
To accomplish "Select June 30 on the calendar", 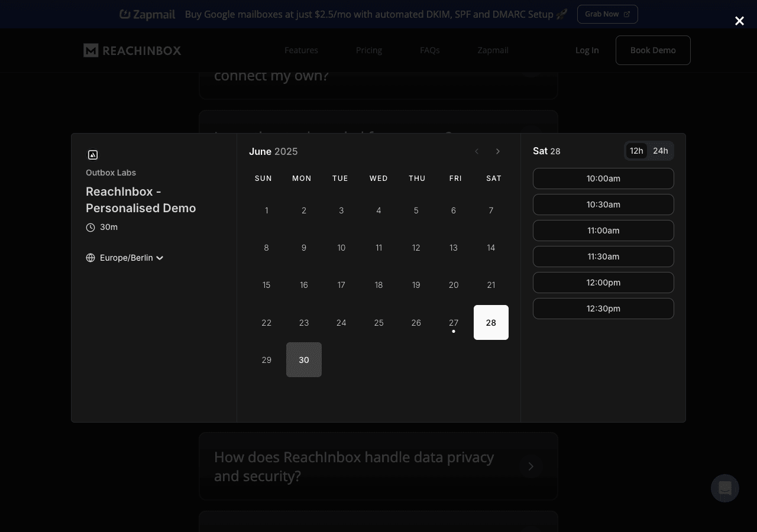I will click(304, 360).
